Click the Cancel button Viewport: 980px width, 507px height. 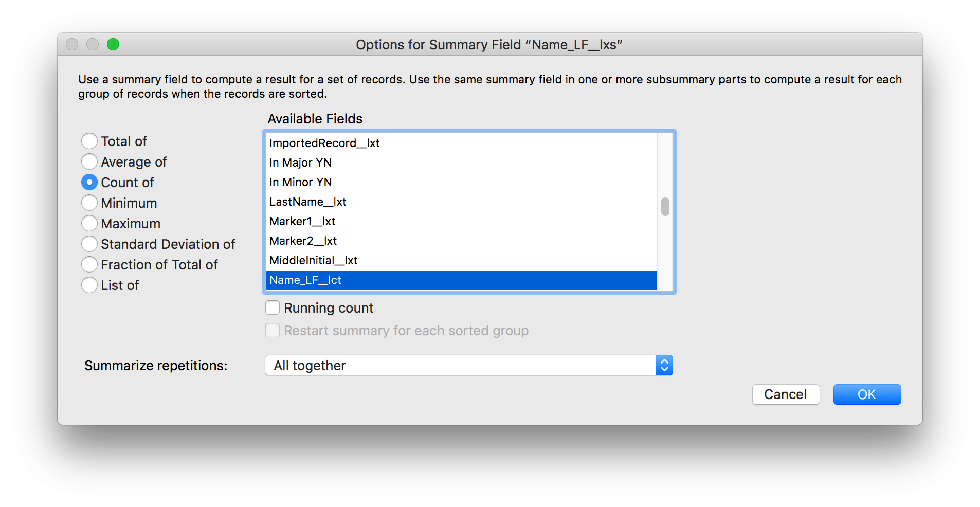[786, 394]
